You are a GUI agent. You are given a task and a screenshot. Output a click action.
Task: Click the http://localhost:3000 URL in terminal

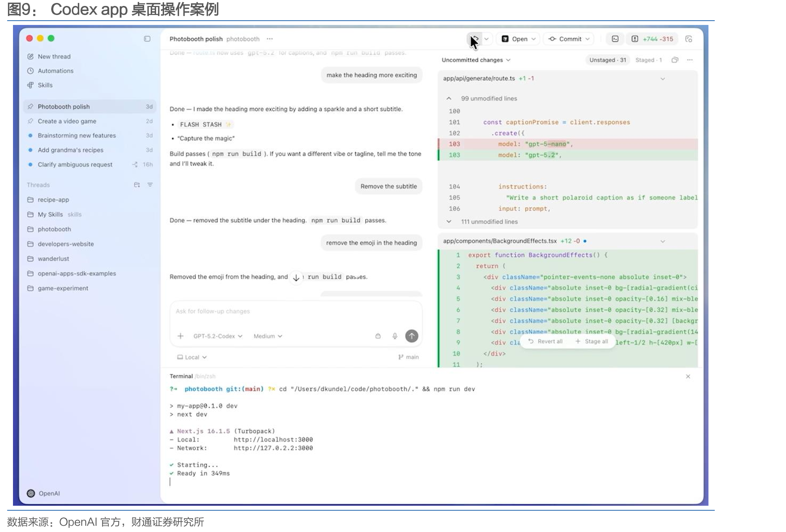[273, 439]
